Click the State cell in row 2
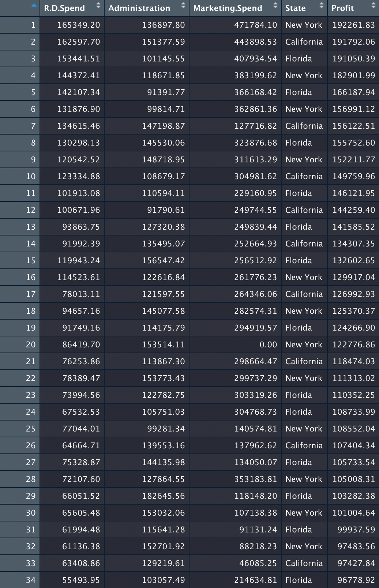Viewport: 379px width, 588px height. click(304, 42)
